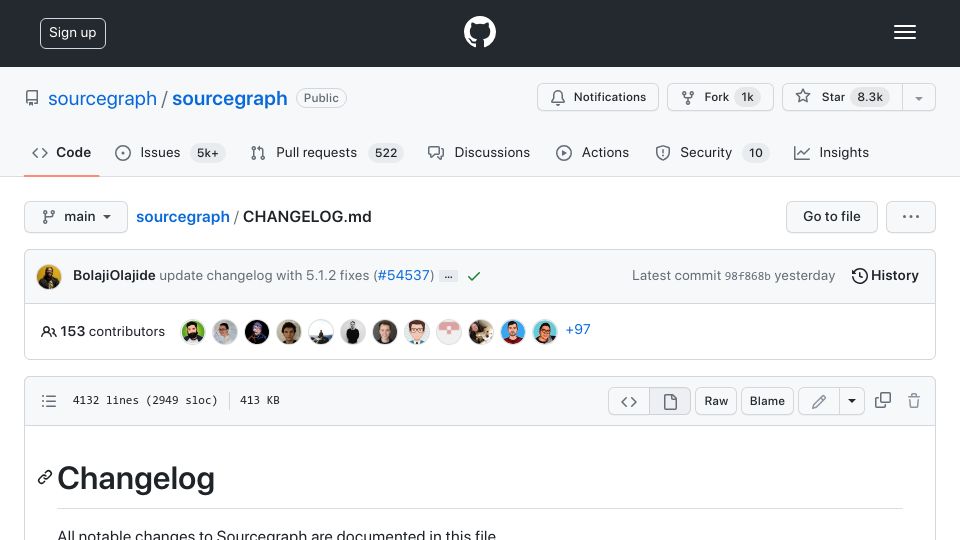
Task: Click the repository icon beside sourcegraph title
Action: pos(32,98)
